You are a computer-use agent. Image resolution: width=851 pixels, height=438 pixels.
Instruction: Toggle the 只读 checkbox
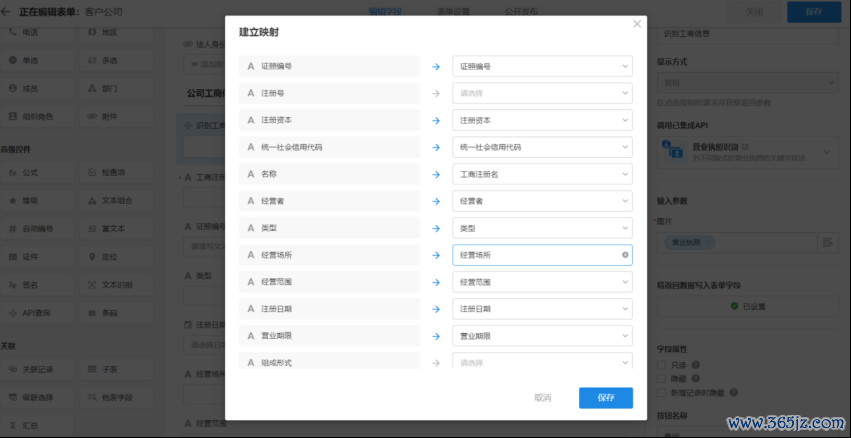pos(661,365)
